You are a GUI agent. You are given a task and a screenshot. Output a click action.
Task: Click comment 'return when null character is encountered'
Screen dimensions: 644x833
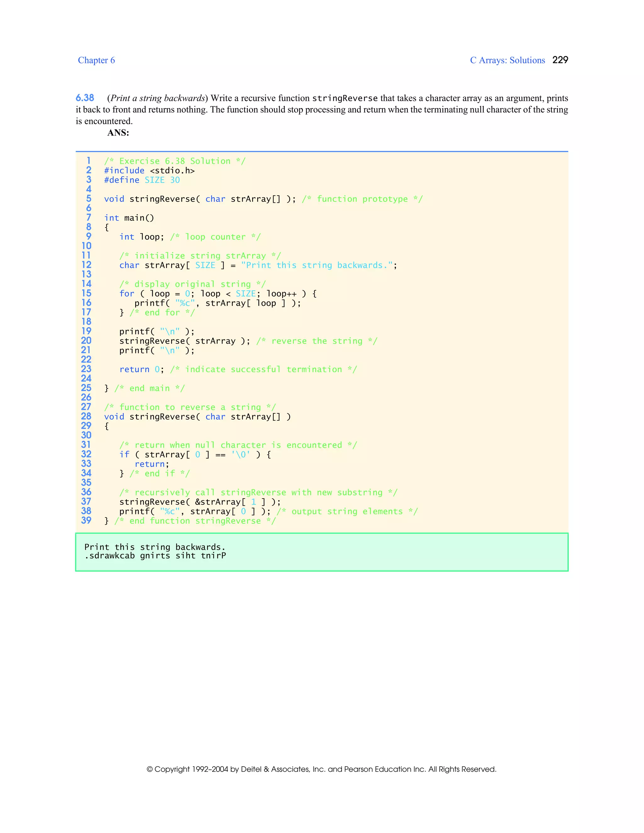coord(238,445)
